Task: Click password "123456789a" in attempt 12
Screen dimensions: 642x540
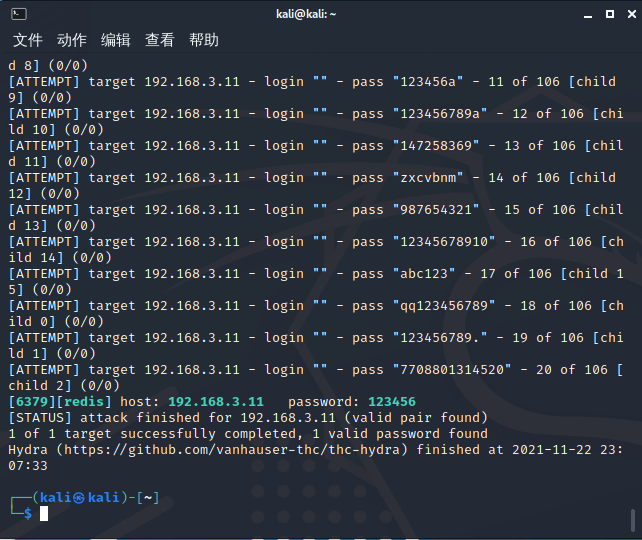Action: [x=440, y=113]
